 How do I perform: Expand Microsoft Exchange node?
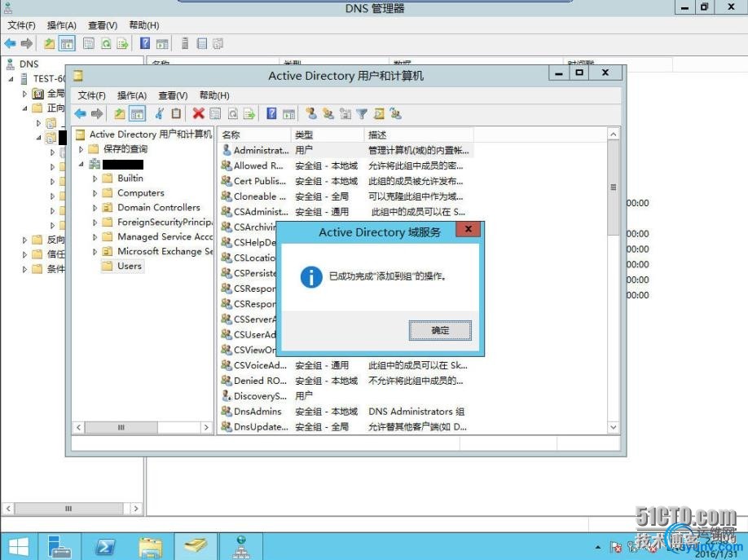click(x=95, y=252)
